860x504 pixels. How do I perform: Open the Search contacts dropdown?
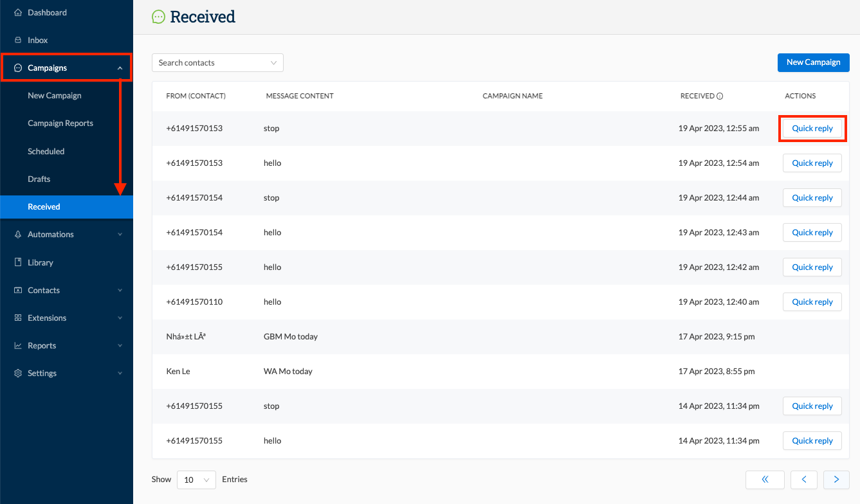coord(217,63)
